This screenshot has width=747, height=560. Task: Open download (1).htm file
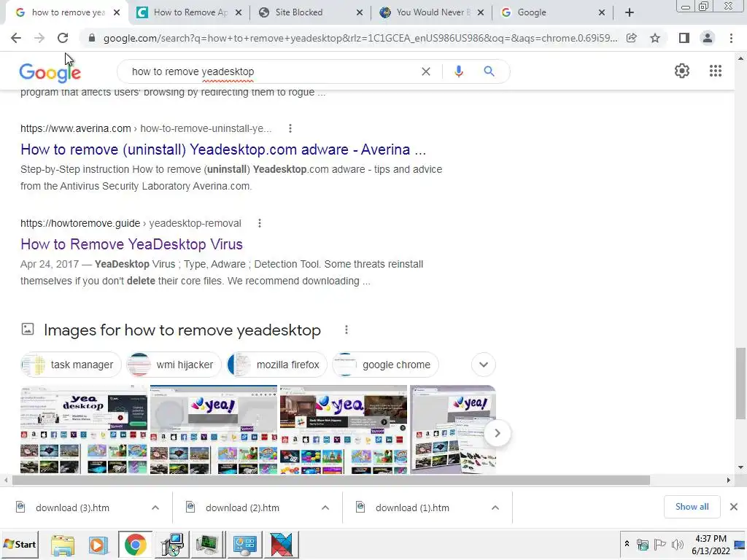pyautogui.click(x=413, y=507)
